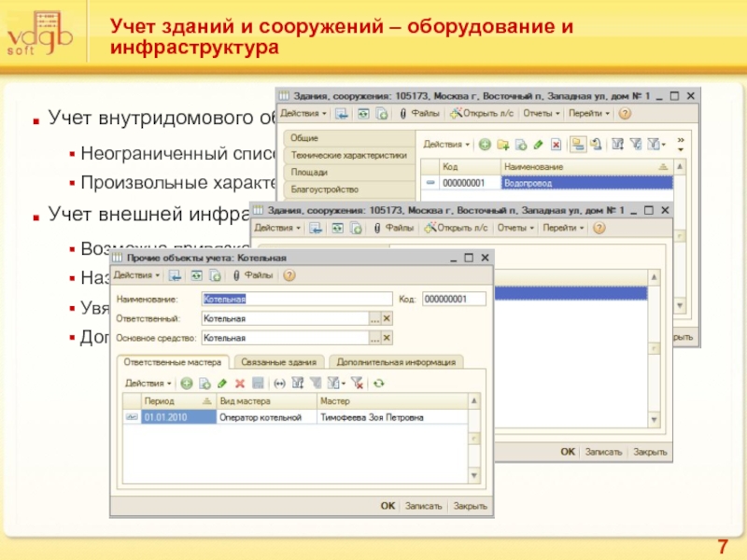Viewport: 747px width, 560px height.
Task: Click OK in the Котельная window
Action: [x=388, y=506]
